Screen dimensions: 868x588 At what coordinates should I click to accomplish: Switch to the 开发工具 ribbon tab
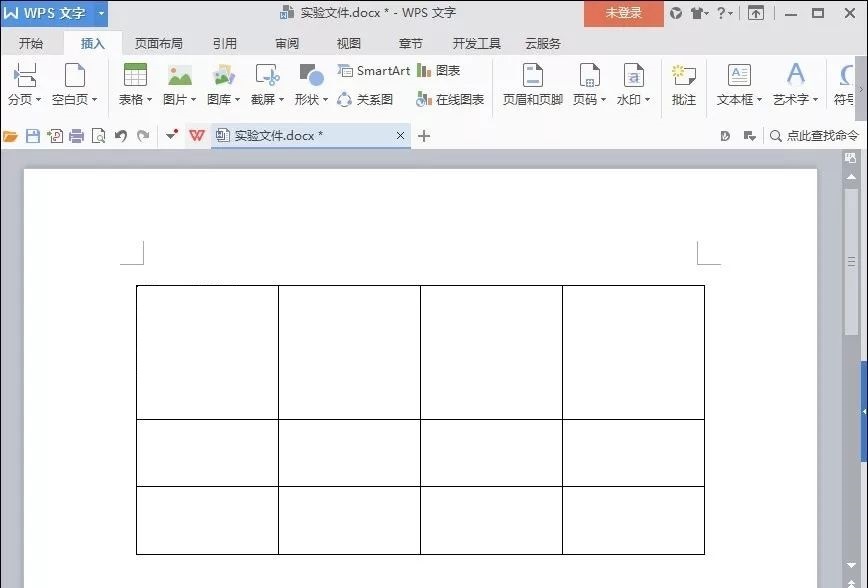point(477,43)
